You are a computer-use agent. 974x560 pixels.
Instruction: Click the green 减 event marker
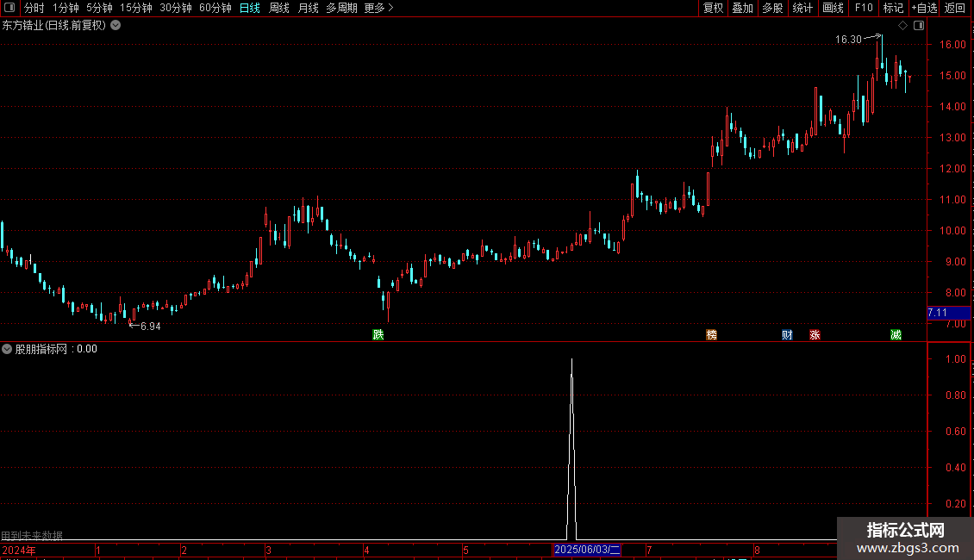click(x=896, y=334)
